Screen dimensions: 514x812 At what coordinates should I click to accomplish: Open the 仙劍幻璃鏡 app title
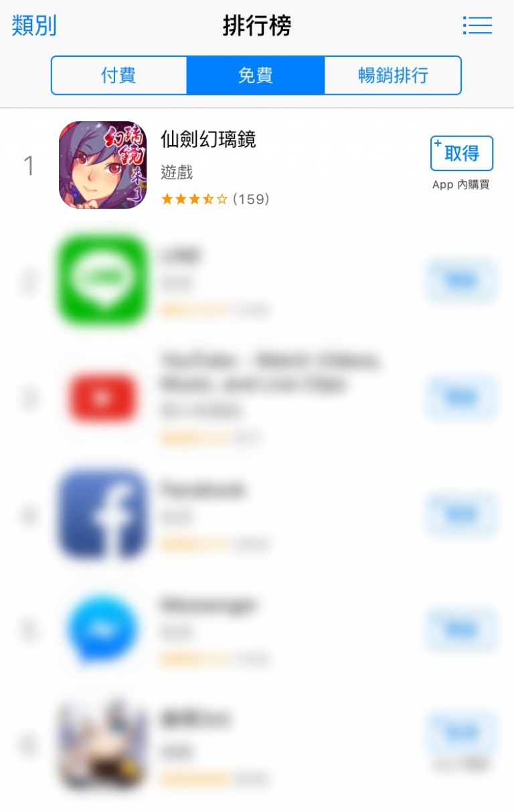point(208,139)
